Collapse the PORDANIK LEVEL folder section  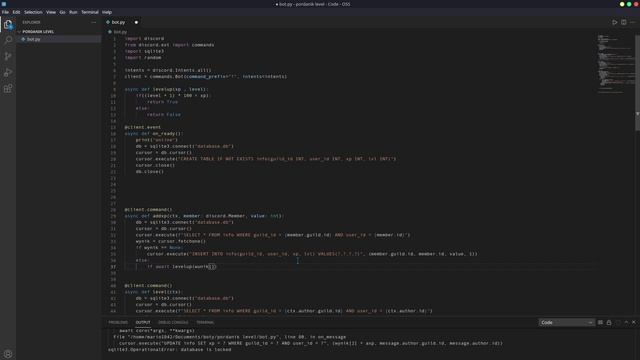pyautogui.click(x=38, y=31)
